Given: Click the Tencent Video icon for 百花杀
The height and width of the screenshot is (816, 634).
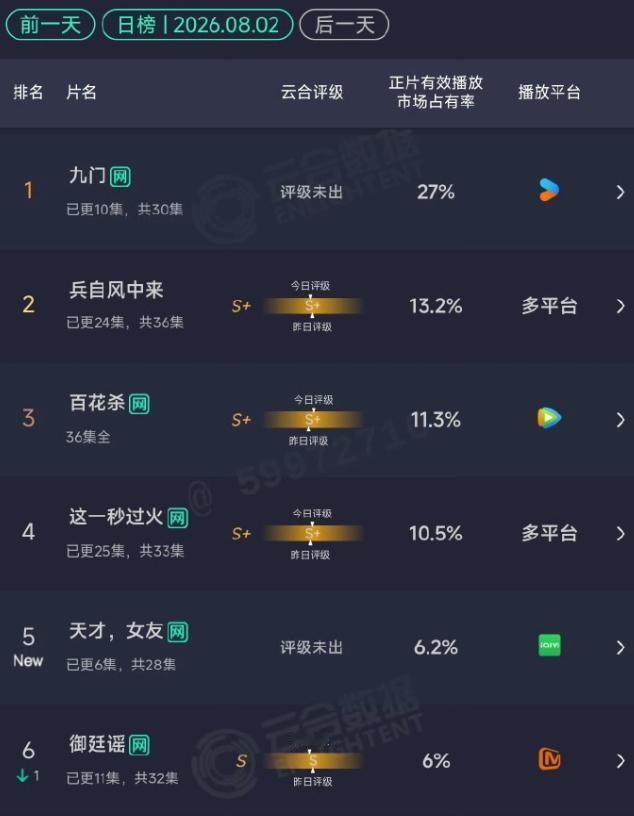Looking at the screenshot, I should click(x=549, y=418).
